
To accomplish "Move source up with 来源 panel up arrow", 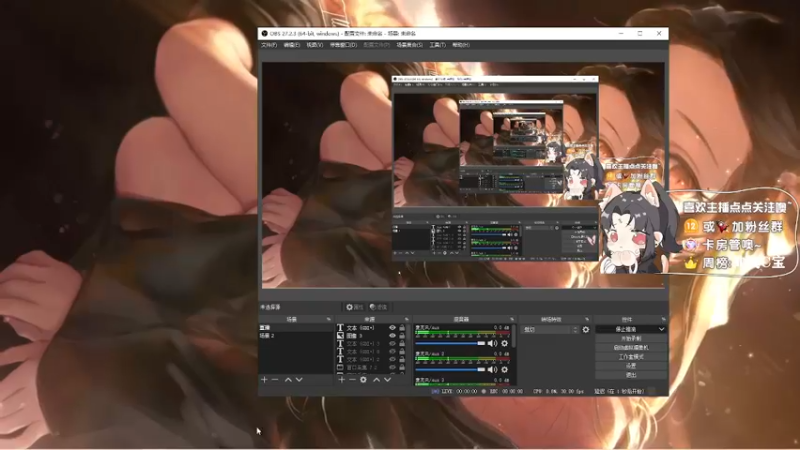I will (377, 380).
